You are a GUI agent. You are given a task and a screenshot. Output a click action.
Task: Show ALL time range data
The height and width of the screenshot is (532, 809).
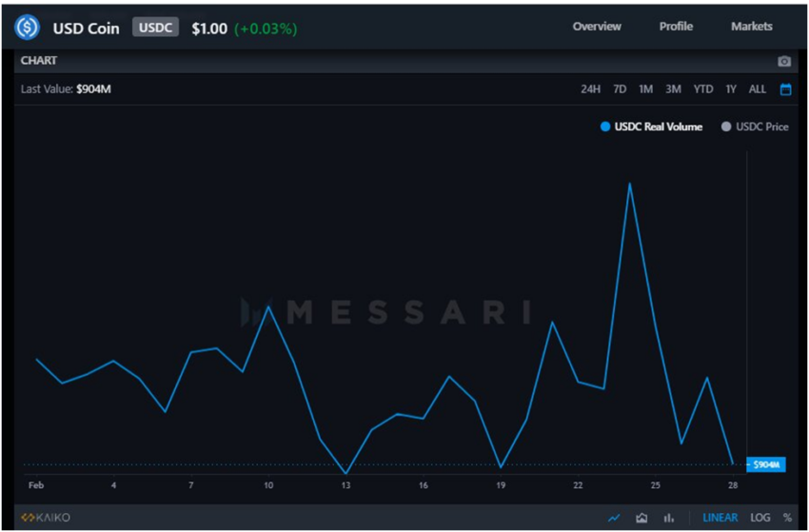pos(758,89)
